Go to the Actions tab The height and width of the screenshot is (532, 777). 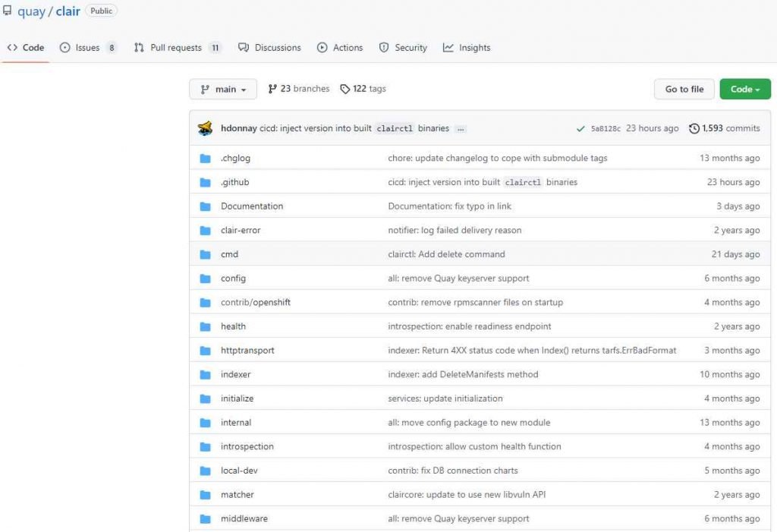pyautogui.click(x=340, y=48)
